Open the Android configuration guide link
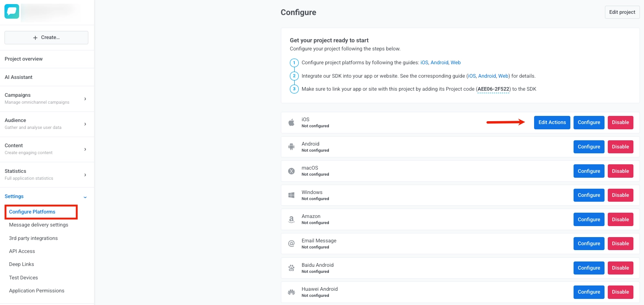Viewport: 644px width, 305px height. [x=440, y=62]
